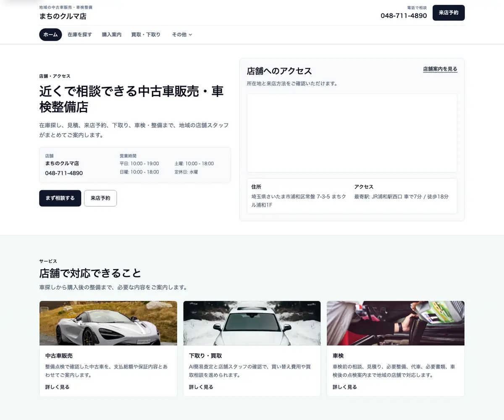Expand the その他 dropdown menu
Image resolution: width=504 pixels, height=420 pixels.
pos(182,34)
